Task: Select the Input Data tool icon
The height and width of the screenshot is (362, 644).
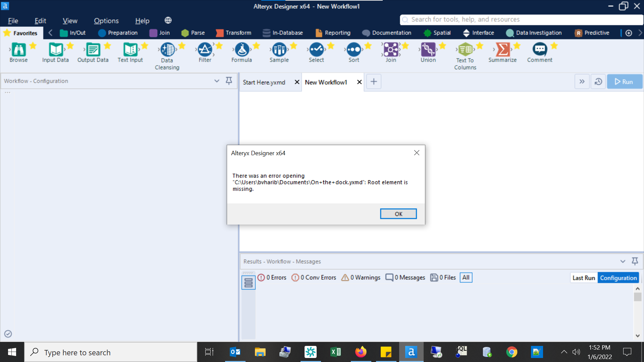Action: [56, 50]
